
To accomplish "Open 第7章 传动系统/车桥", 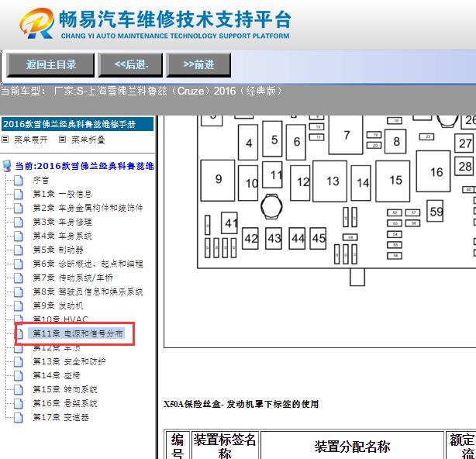I will coord(73,278).
